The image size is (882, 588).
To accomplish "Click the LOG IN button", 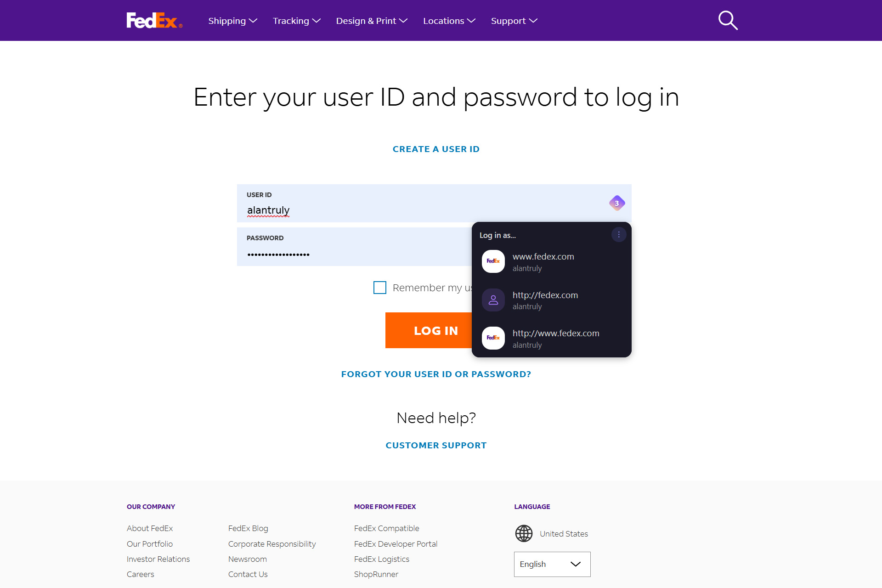I will click(x=435, y=331).
